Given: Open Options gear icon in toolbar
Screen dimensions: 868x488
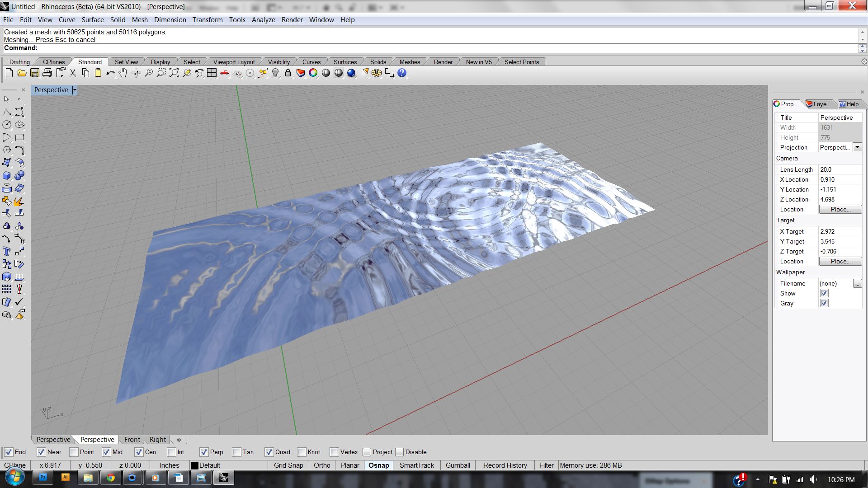Looking at the screenshot, I should [x=377, y=73].
